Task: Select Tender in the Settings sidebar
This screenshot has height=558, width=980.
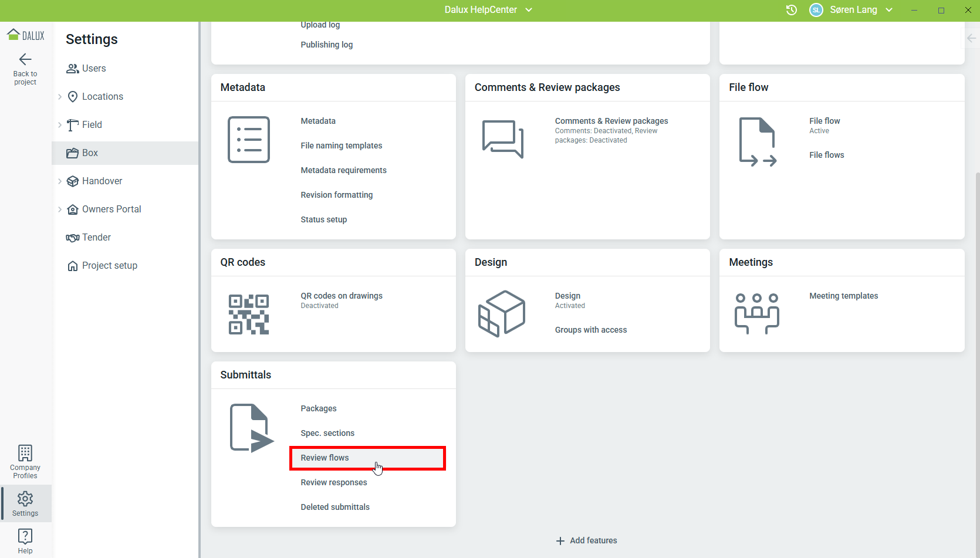Action: tap(96, 238)
